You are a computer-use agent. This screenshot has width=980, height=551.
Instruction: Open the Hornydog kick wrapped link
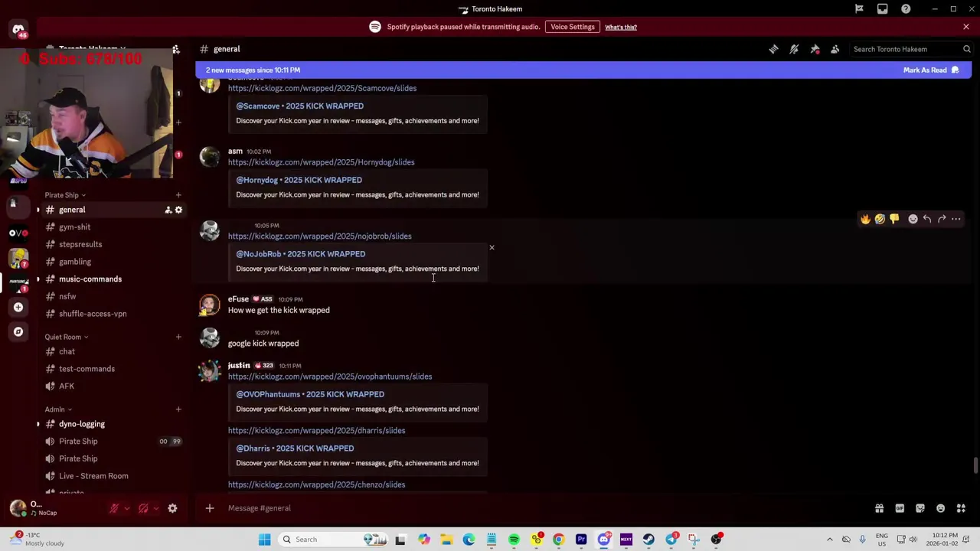[x=321, y=162]
